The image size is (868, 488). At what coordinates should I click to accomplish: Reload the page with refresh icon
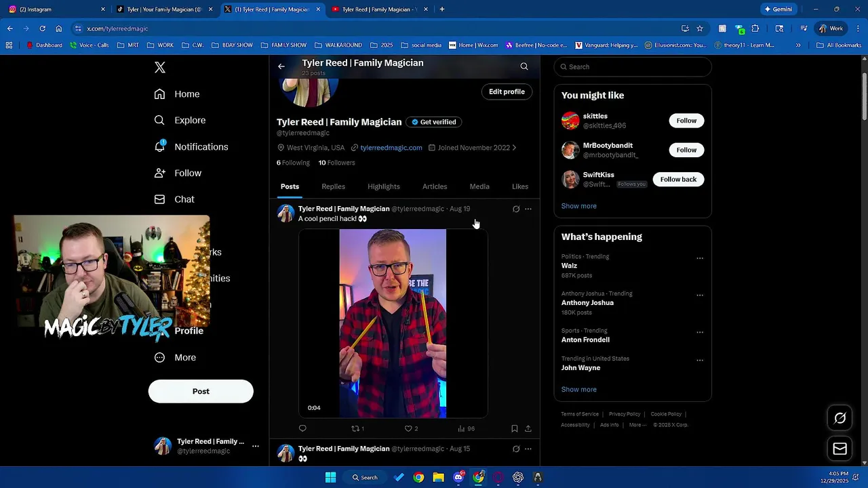[42, 28]
